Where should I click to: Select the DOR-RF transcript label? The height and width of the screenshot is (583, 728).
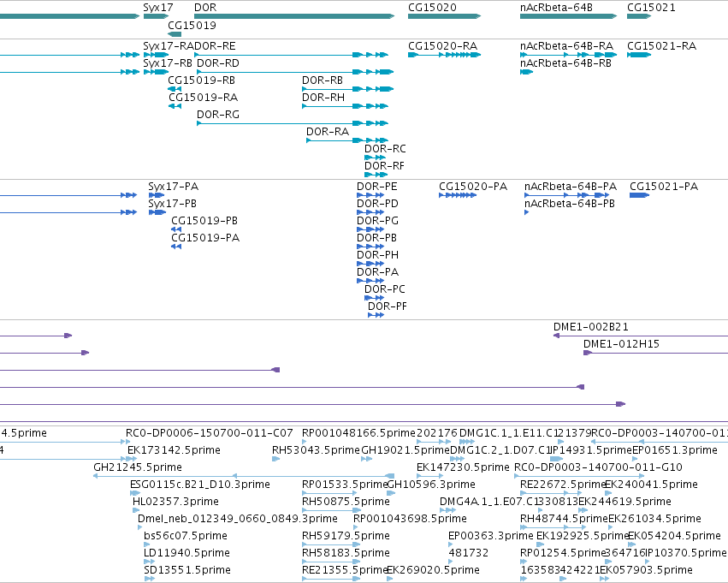[x=384, y=166]
